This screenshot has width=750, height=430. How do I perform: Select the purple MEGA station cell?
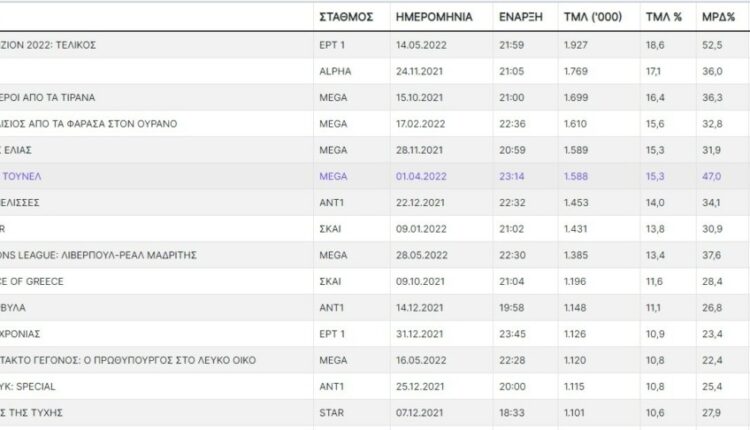333,176
